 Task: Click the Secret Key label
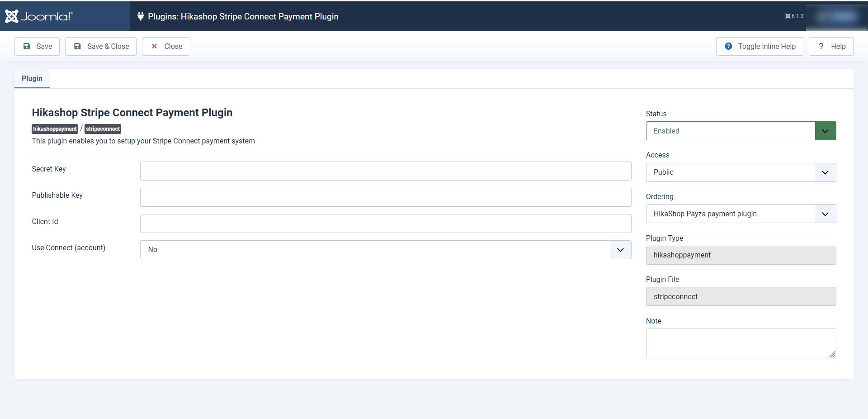[49, 169]
